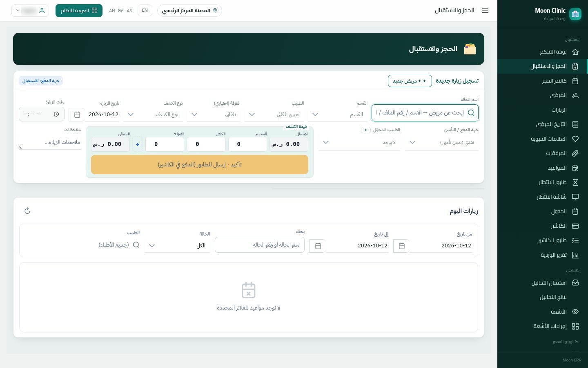This screenshot has width=588, height=368.
Task: Go to لوحة التحكم dashboard
Action: coord(542,52)
